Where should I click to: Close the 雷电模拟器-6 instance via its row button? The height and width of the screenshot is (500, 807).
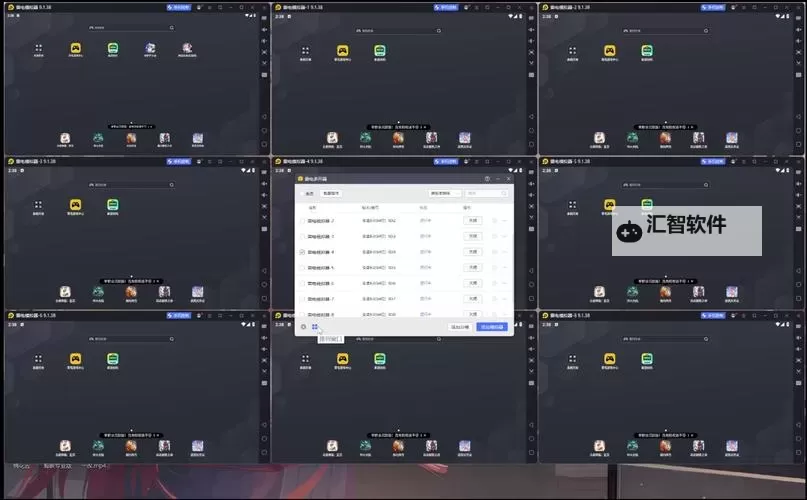tap(474, 283)
